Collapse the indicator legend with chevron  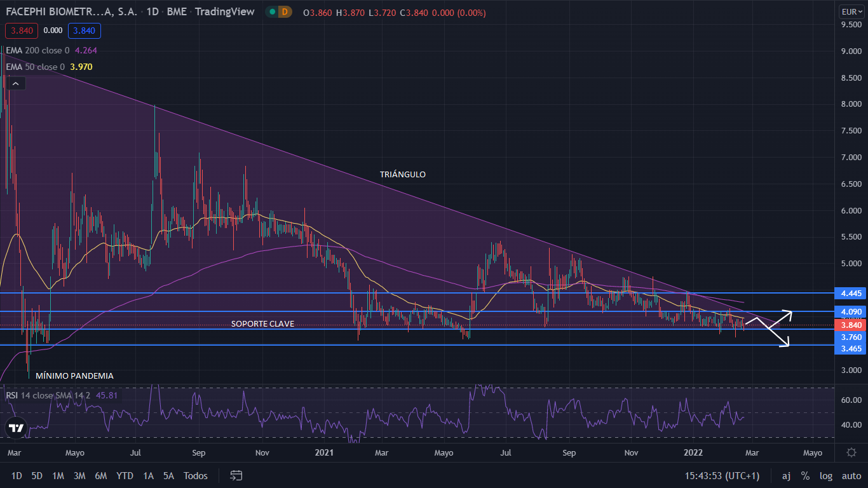click(x=17, y=83)
